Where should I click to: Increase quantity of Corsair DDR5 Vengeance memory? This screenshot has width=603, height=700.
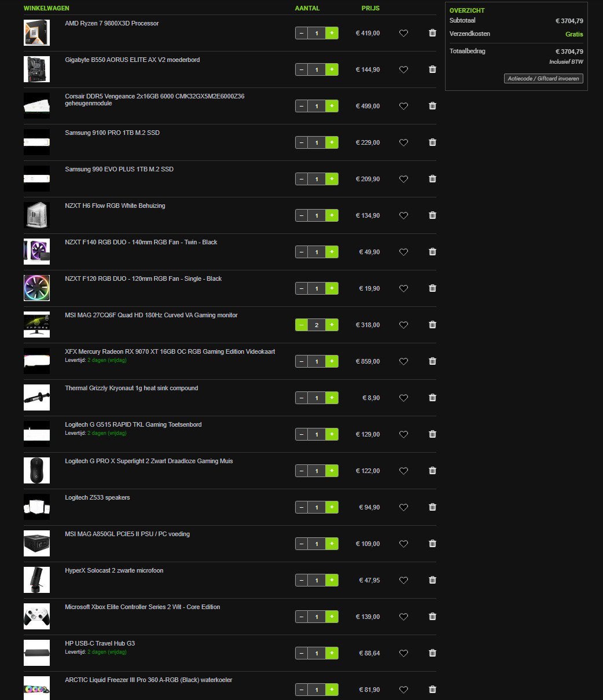tap(332, 106)
